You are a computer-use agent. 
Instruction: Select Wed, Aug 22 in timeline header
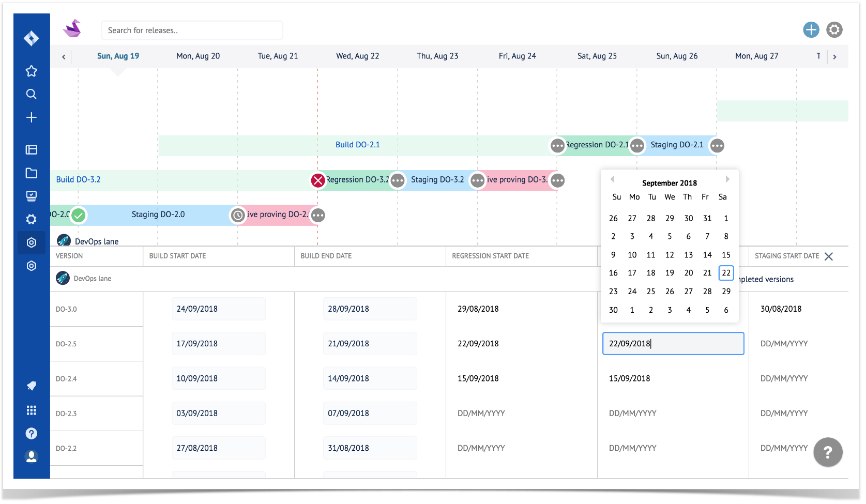(x=358, y=56)
